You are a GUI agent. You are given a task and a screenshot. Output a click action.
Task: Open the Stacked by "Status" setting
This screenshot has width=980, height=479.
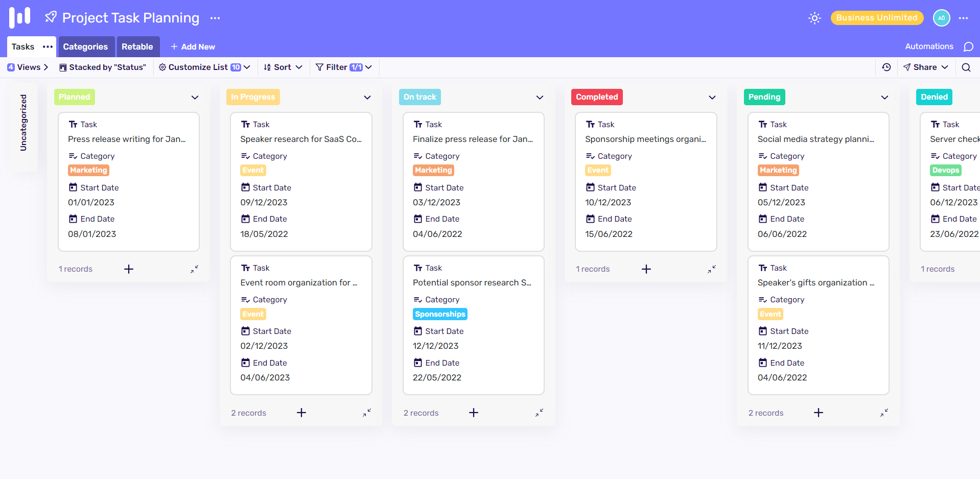103,67
